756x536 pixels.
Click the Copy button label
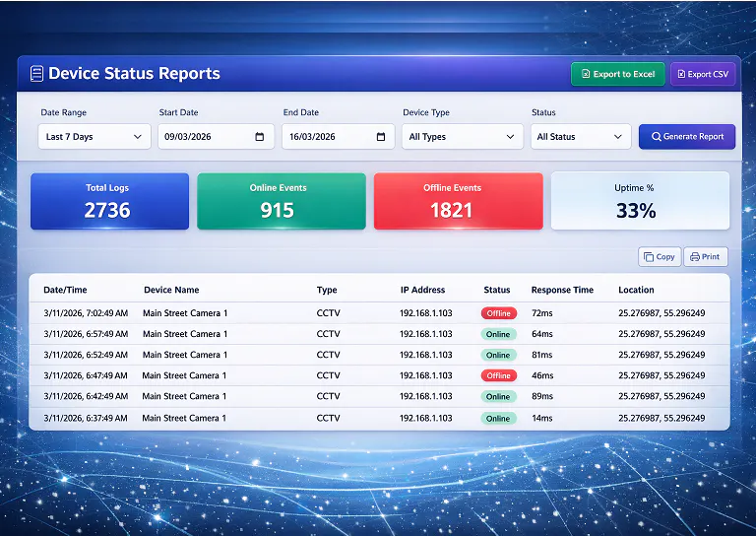(x=664, y=257)
